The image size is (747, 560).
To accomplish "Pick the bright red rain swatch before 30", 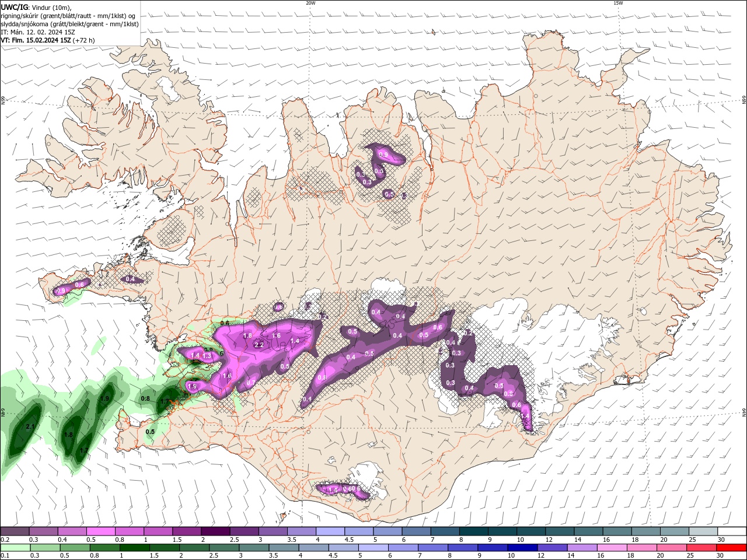I will tap(732, 548).
